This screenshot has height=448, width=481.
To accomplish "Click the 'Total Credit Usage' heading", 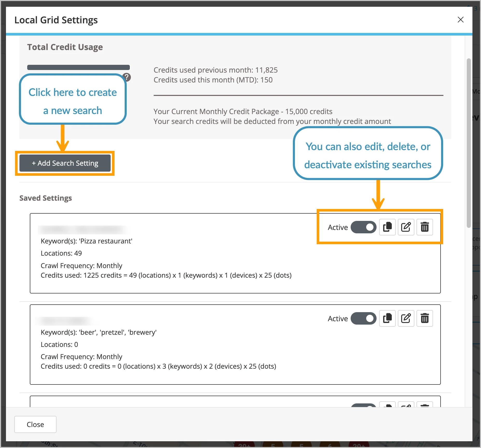I will pyautogui.click(x=65, y=47).
